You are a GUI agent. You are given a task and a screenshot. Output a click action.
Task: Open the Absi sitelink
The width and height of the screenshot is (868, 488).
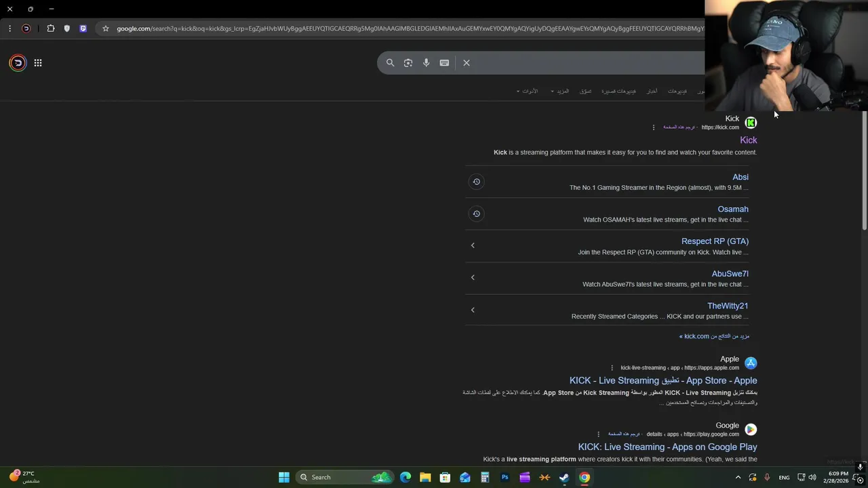741,177
